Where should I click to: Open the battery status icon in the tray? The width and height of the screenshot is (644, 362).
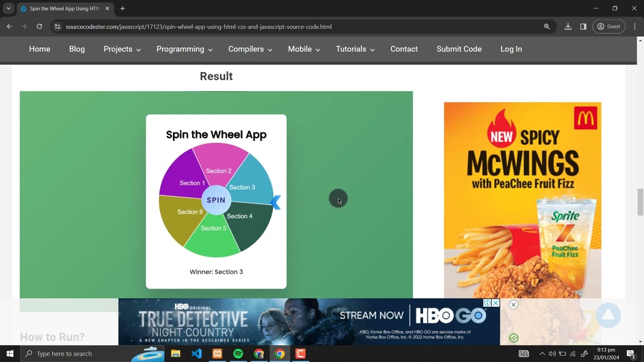tap(562, 353)
